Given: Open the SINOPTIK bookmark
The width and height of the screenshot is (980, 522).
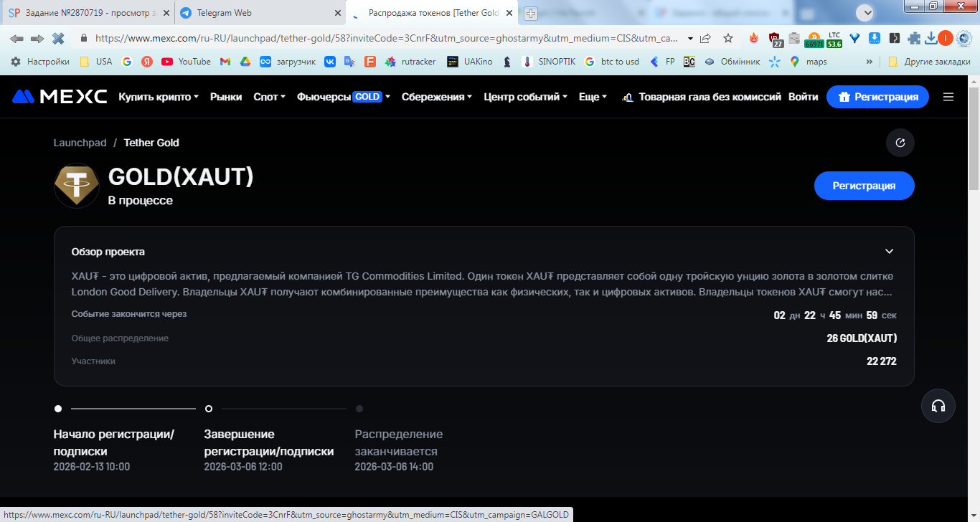Looking at the screenshot, I should pos(548,62).
